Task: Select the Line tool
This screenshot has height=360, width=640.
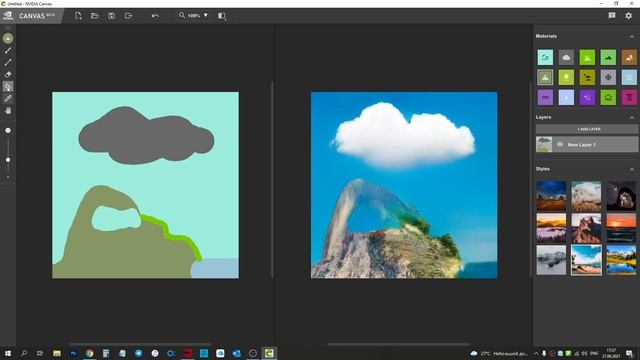Action: click(8, 62)
